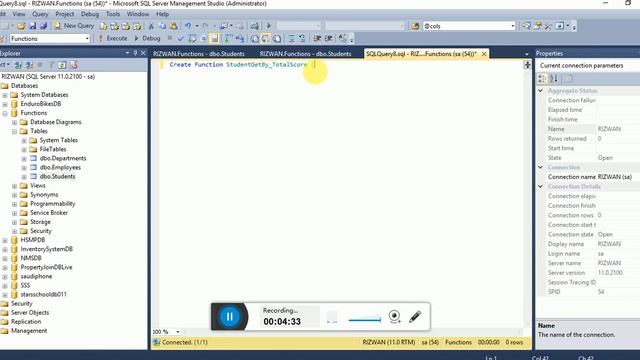
Task: Select the InventorySystemDB database
Action: tap(47, 249)
